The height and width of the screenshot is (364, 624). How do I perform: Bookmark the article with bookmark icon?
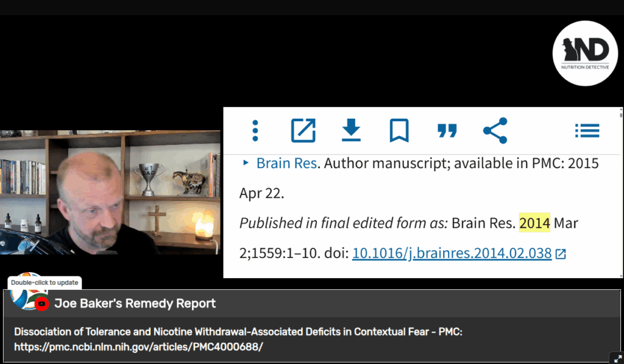tap(399, 130)
